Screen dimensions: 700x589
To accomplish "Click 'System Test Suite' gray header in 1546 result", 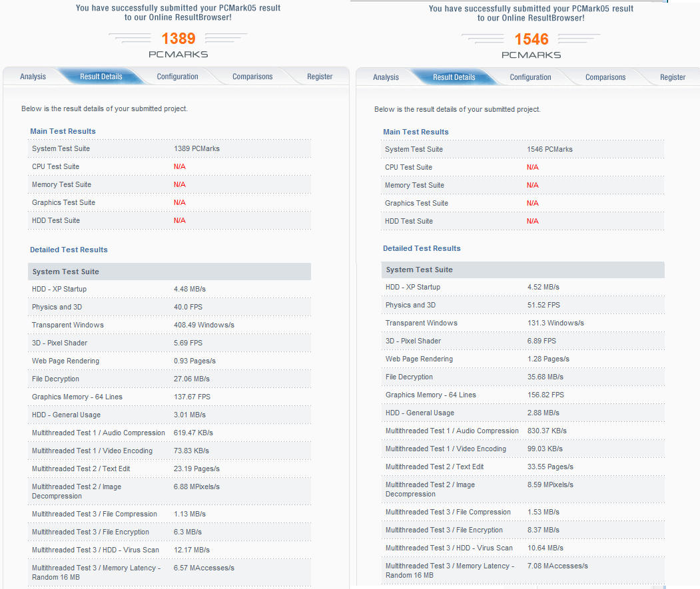I will click(x=523, y=270).
